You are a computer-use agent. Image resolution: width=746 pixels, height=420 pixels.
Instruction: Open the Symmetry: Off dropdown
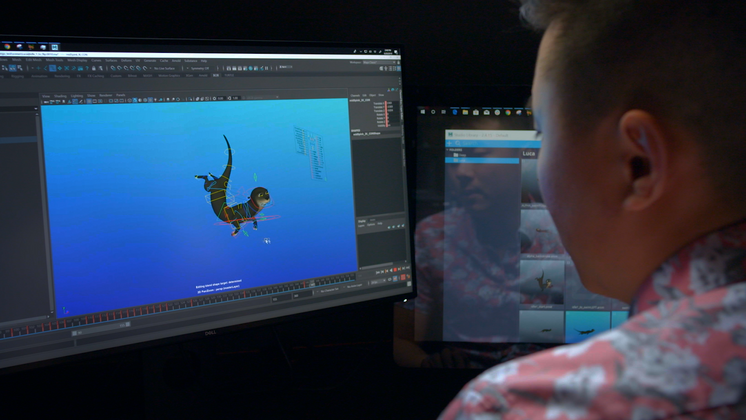tap(199, 68)
